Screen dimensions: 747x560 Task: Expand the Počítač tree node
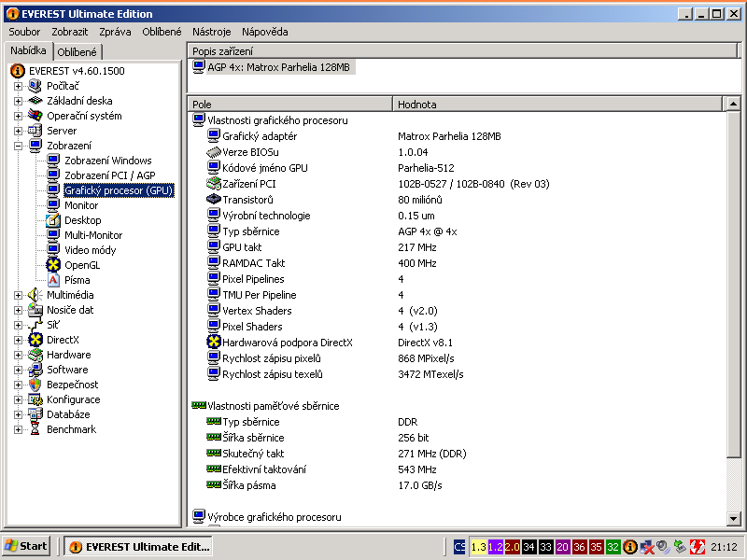point(18,86)
